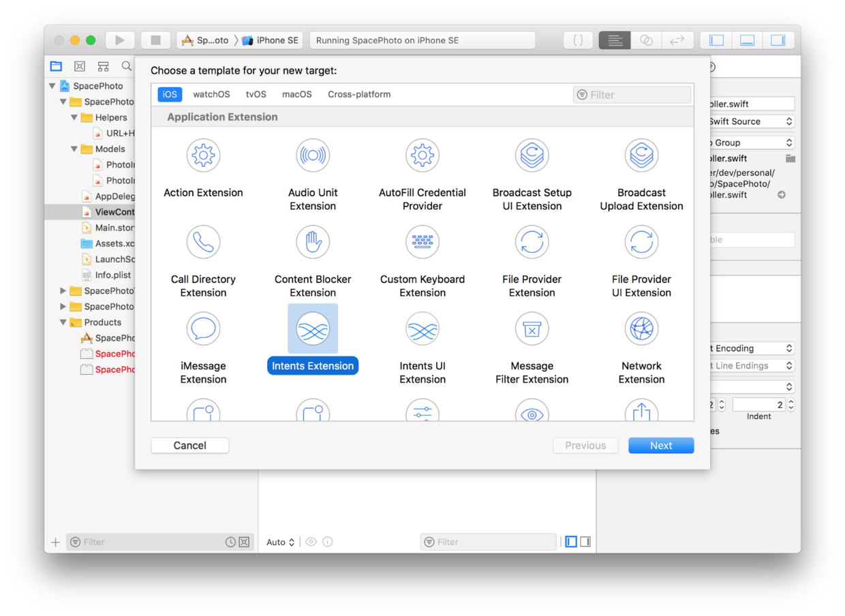845x616 pixels.
Task: Click the Next button
Action: pos(661,446)
